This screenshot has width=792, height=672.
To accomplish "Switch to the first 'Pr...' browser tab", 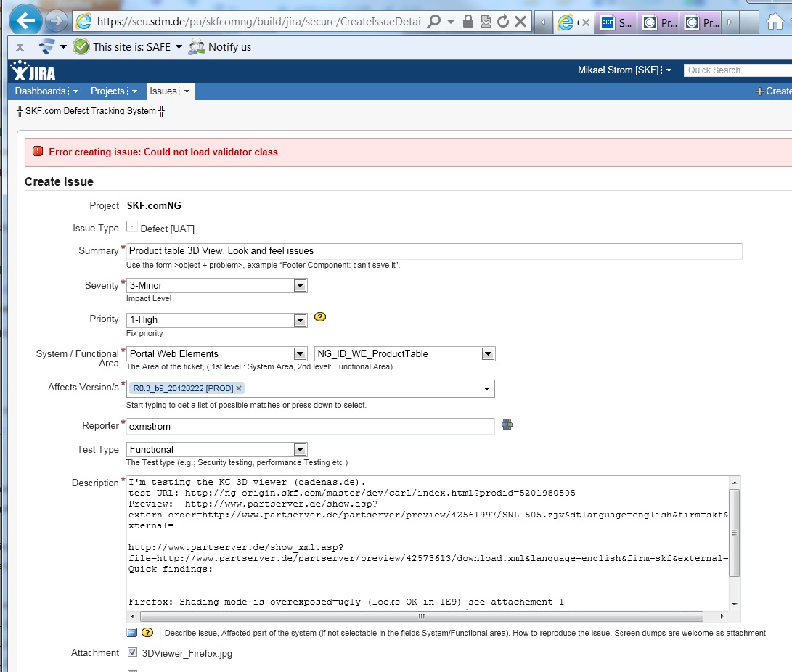I will (x=658, y=22).
